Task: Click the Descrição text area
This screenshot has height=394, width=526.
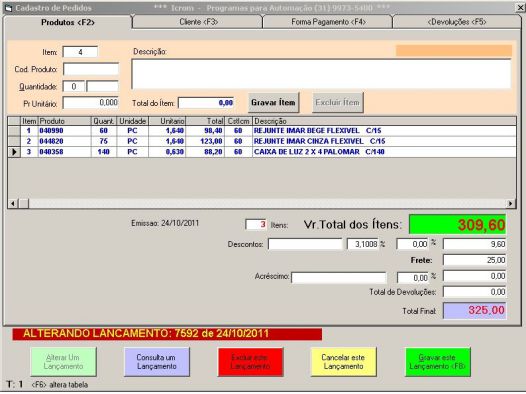Action: 321,74
